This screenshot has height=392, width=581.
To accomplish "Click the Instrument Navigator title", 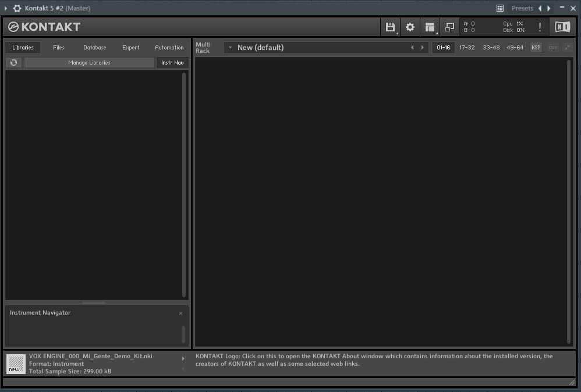I will click(x=40, y=313).
